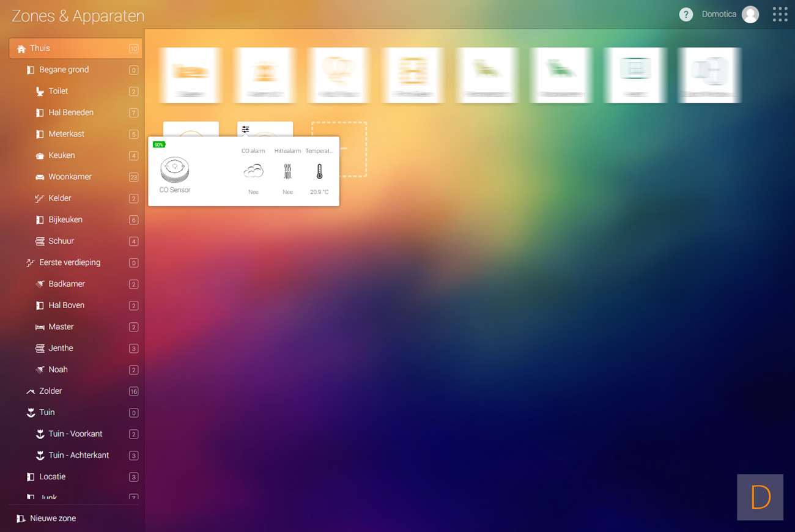Click the Thuis device count badge 10
795x532 pixels.
point(134,49)
